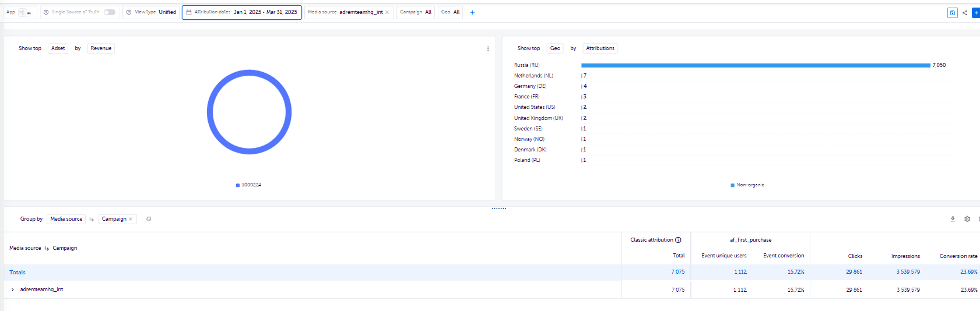
Task: Click the Russia (RU) bar
Action: [756, 65]
